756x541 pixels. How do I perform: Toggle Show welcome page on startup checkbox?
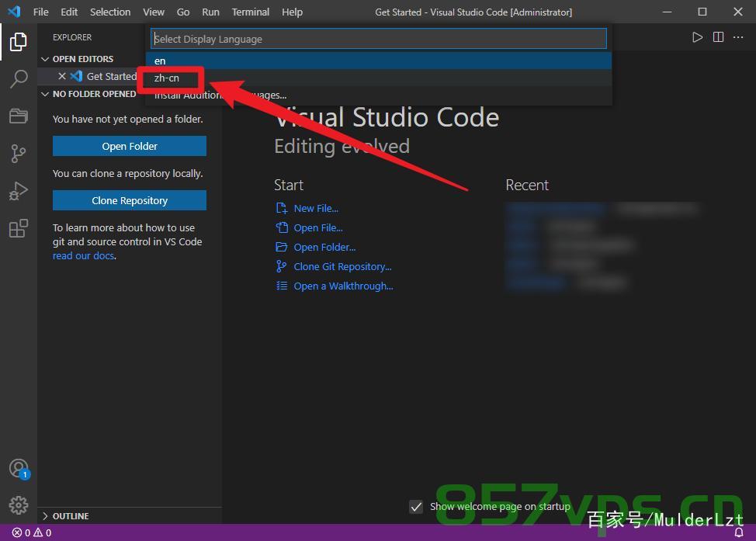(x=415, y=507)
